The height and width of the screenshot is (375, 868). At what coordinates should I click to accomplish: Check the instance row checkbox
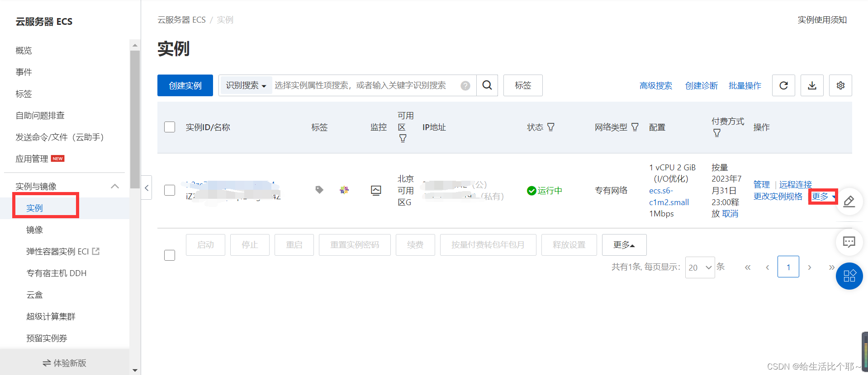tap(170, 190)
